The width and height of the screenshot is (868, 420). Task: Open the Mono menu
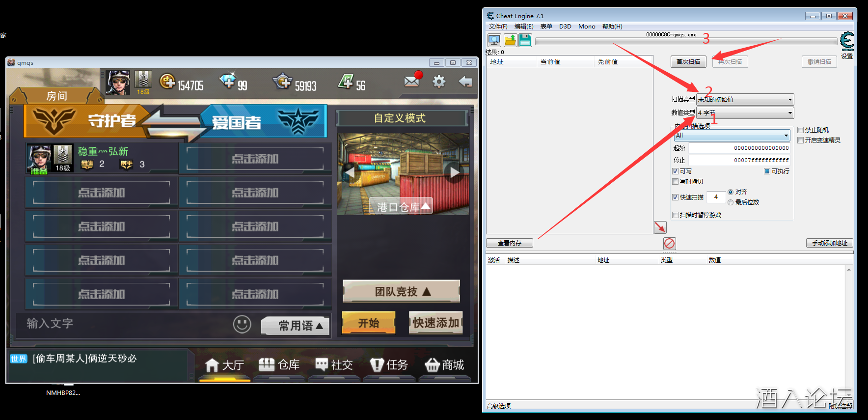587,27
